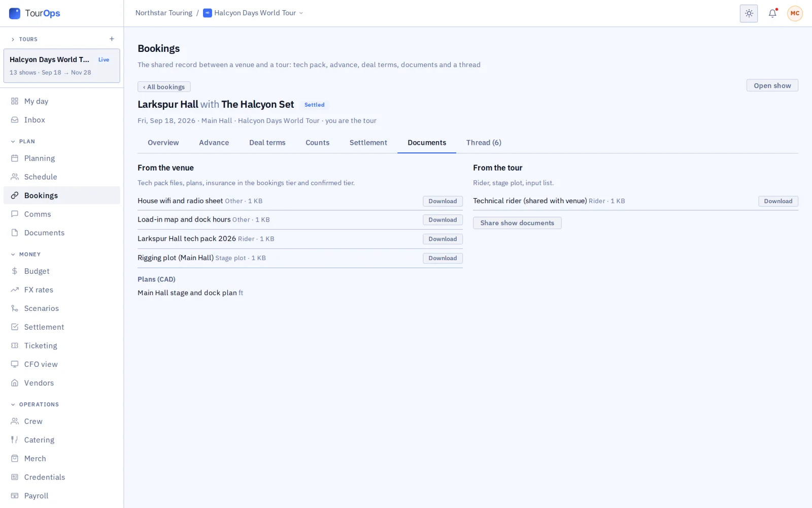Screen dimensions: 812x508
Task: Open Ticketing in the sidebar
Action: [61, 345]
